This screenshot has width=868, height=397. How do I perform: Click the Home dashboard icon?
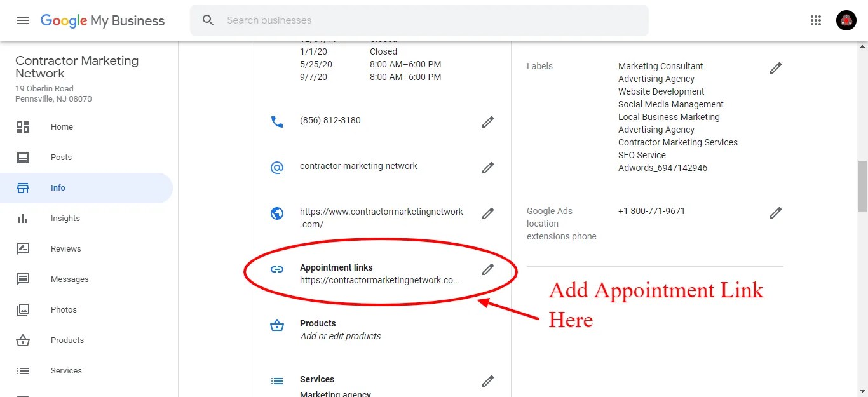[23, 127]
